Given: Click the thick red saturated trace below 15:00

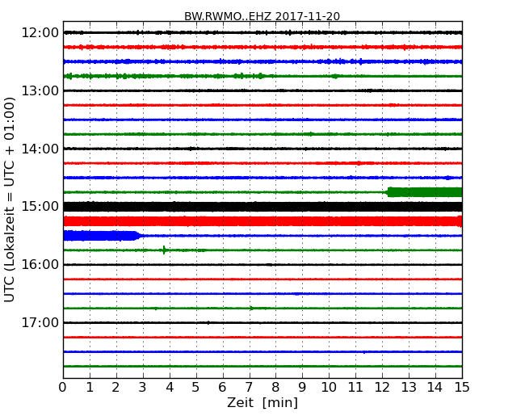Looking at the screenshot, I should (x=262, y=221).
